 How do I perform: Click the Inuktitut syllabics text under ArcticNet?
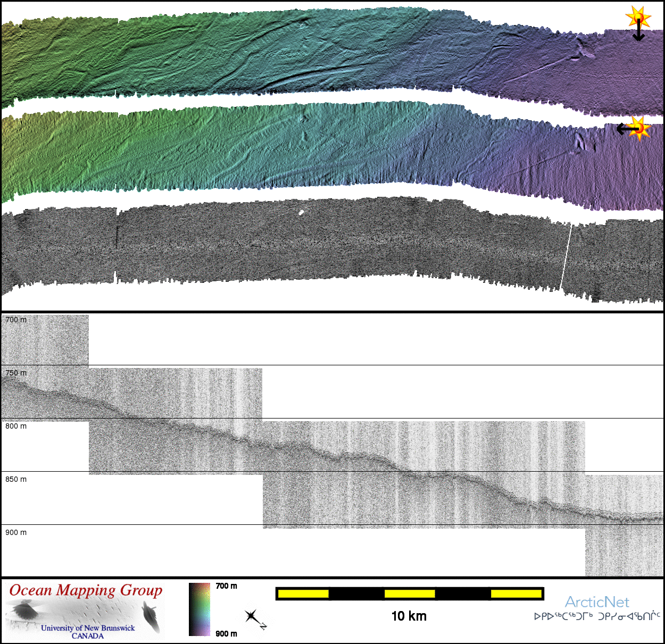(597, 617)
